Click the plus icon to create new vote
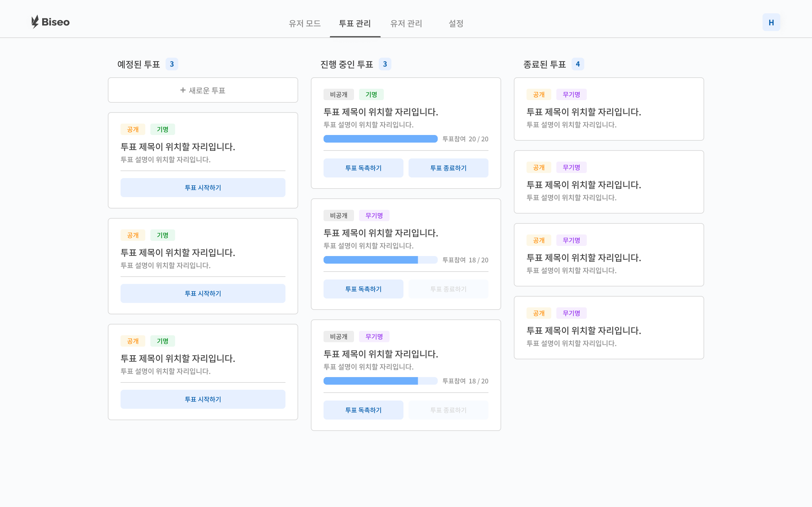 [182, 90]
